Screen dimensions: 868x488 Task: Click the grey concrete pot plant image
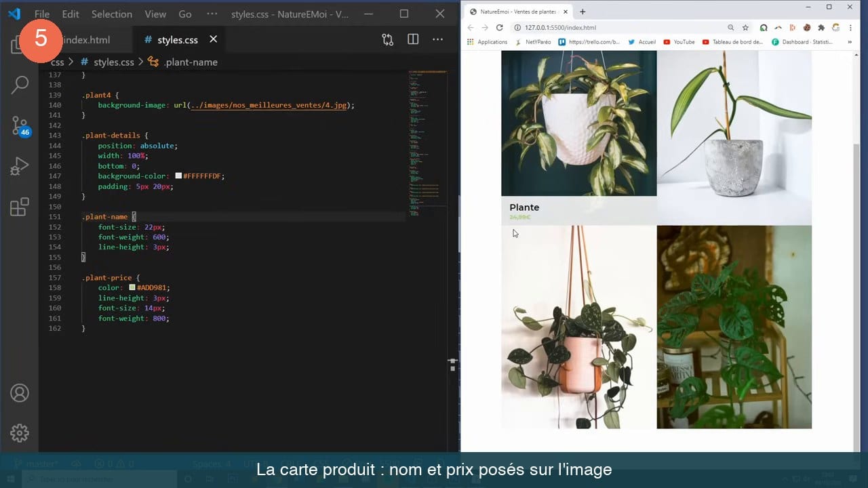point(734,138)
